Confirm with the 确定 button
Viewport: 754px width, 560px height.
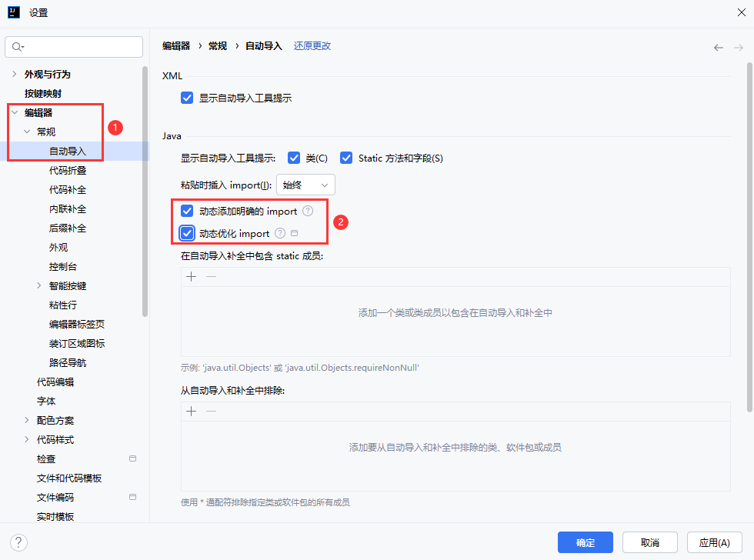[586, 542]
